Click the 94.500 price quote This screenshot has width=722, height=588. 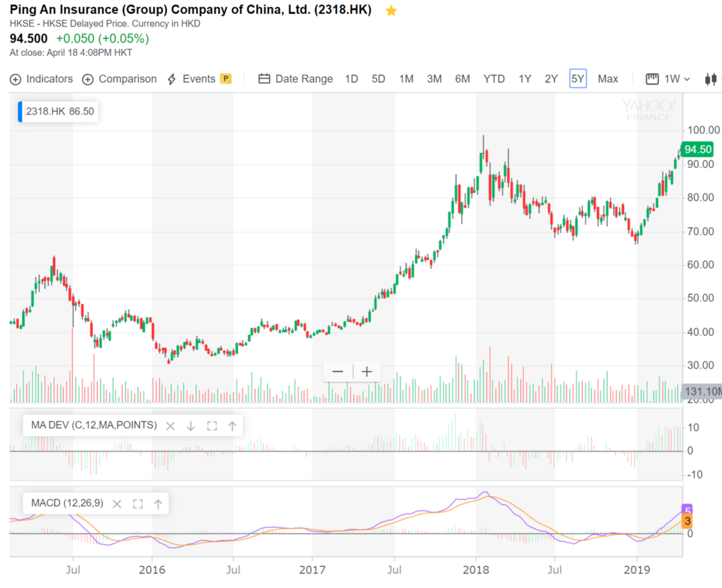(x=29, y=38)
